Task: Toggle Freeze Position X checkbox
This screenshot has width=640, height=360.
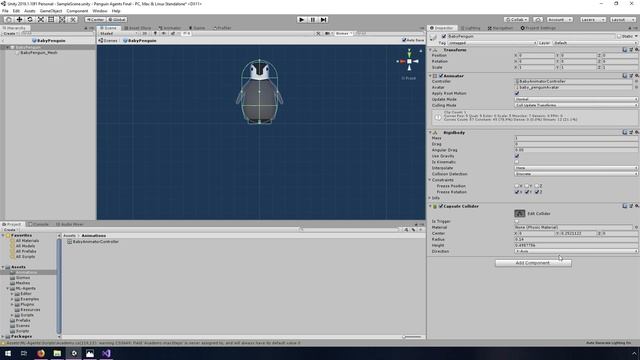Action: point(517,186)
